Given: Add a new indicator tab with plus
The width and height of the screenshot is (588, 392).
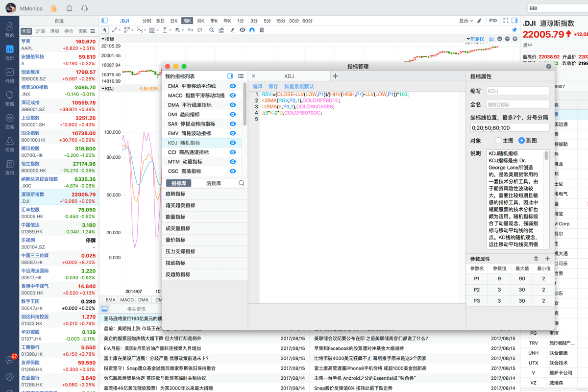Looking at the screenshot, I should [335, 76].
